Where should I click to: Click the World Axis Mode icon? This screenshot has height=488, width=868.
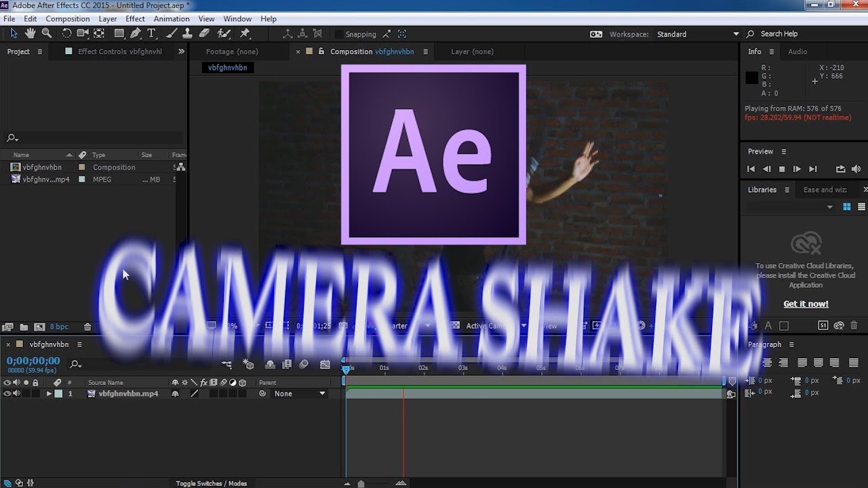point(303,34)
